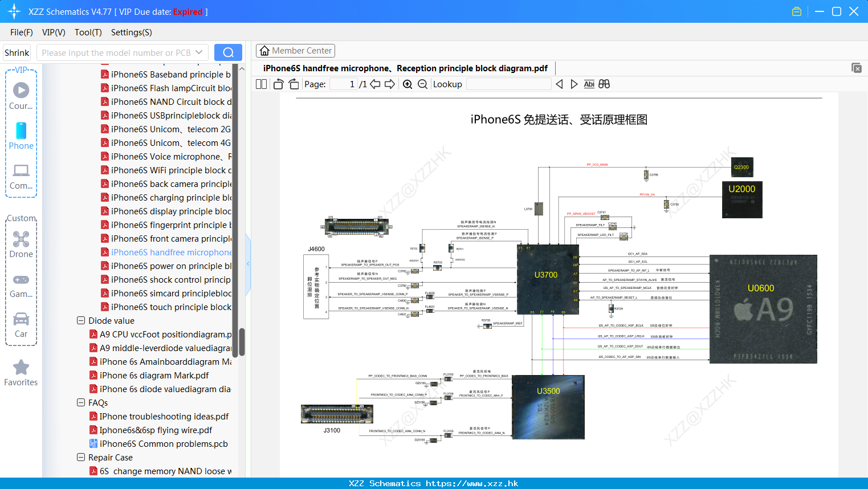The width and height of the screenshot is (868, 489).
Task: Open iPhone6S charging principle file
Action: click(166, 197)
